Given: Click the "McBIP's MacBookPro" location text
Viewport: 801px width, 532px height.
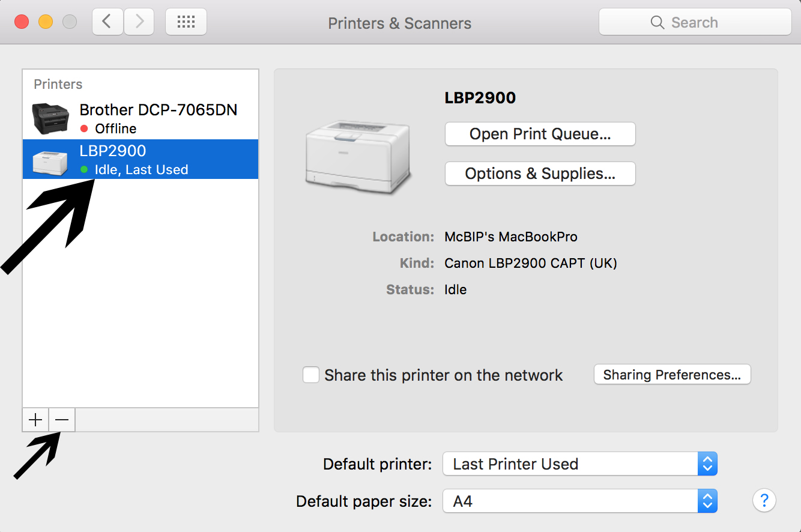Looking at the screenshot, I should pyautogui.click(x=511, y=237).
